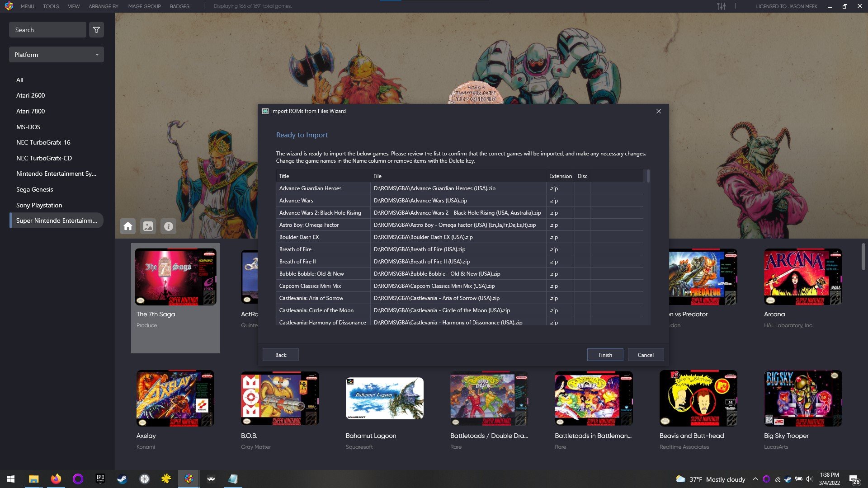The height and width of the screenshot is (488, 868).
Task: Open the MENU menu
Action: 27,6
